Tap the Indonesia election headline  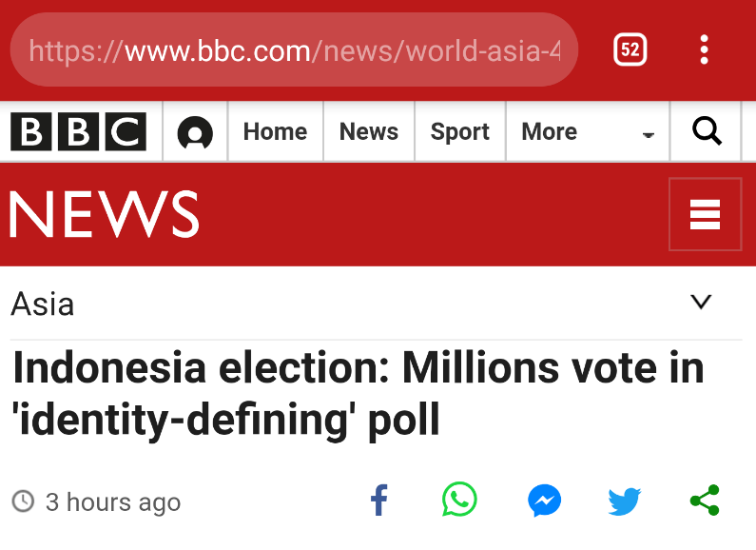359,393
